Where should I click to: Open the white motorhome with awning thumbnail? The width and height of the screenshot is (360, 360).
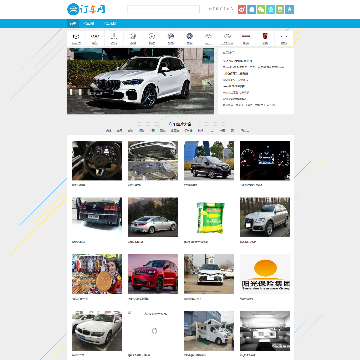click(x=209, y=331)
